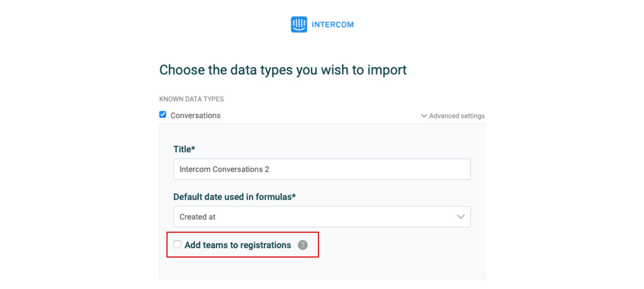Click the INTERCOM wordmark text
The height and width of the screenshot is (289, 644).
(333, 25)
